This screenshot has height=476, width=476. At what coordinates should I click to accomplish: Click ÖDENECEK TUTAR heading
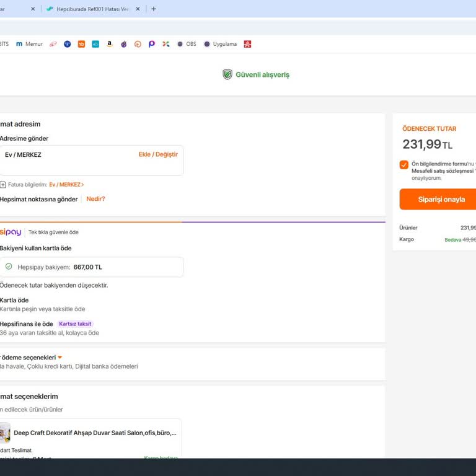(x=430, y=129)
